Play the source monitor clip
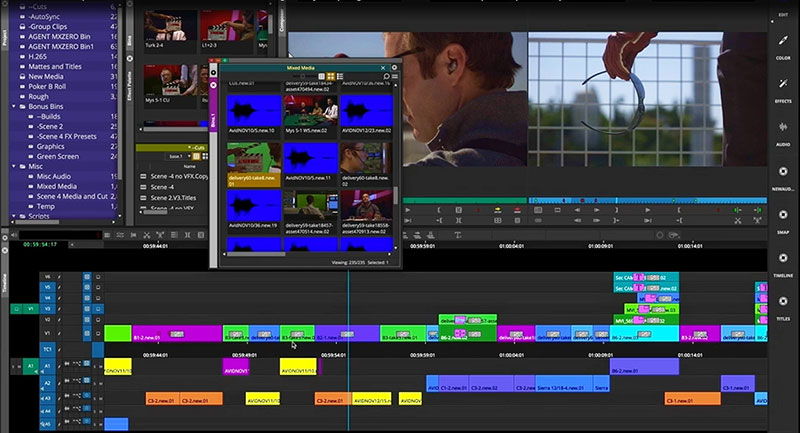The image size is (800, 433). 407,210
